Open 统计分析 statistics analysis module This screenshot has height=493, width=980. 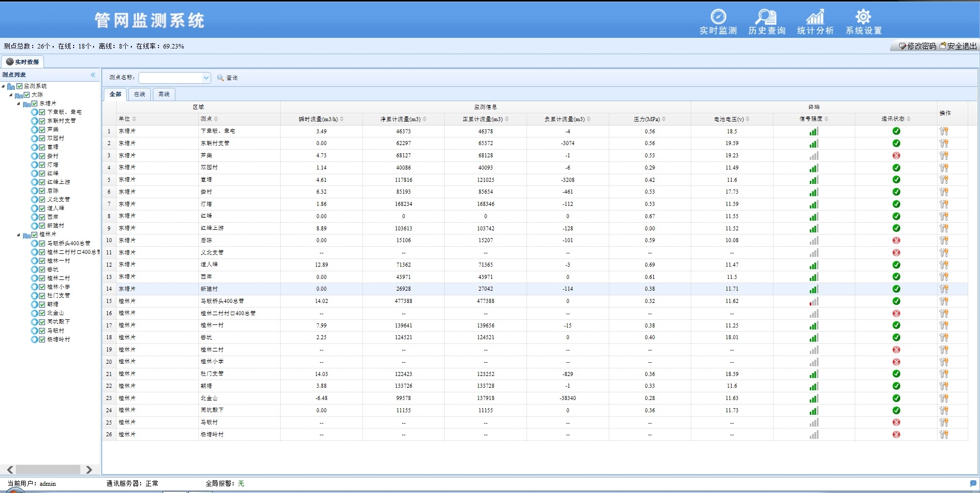(x=815, y=22)
